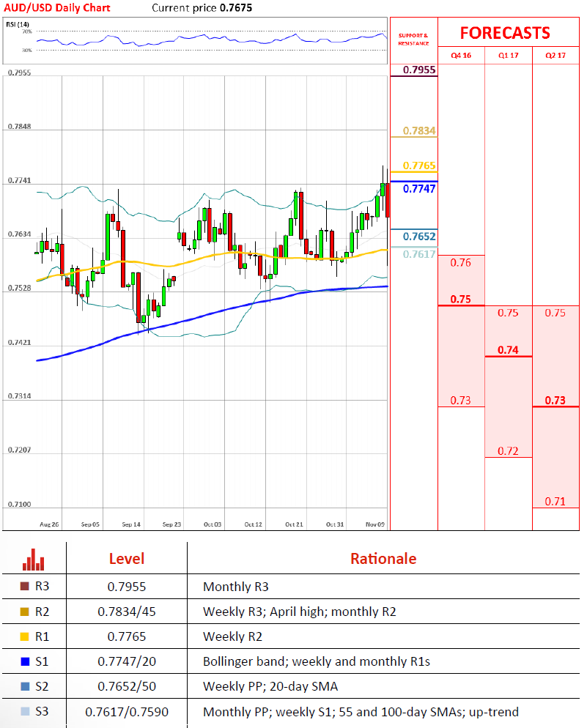Screen dimensions: 587x728
Task: Click the RSI (14) indicator label
Action: (18, 24)
